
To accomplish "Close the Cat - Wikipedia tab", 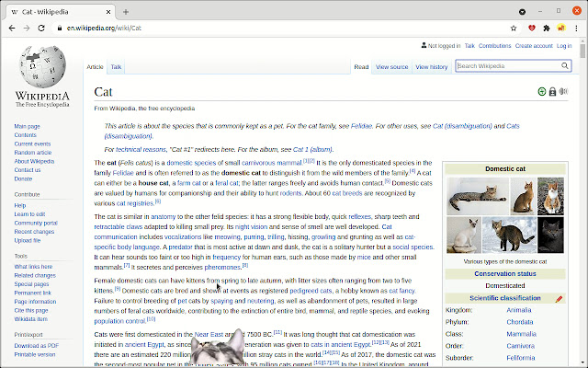I will coord(108,12).
